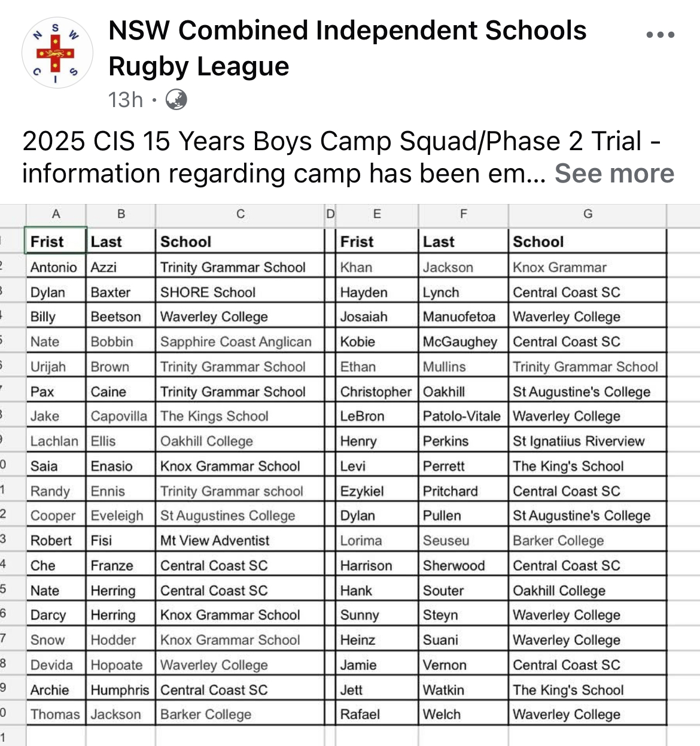Select the LeBron name cell
Viewport: 700px width, 746px height.
tap(377, 416)
